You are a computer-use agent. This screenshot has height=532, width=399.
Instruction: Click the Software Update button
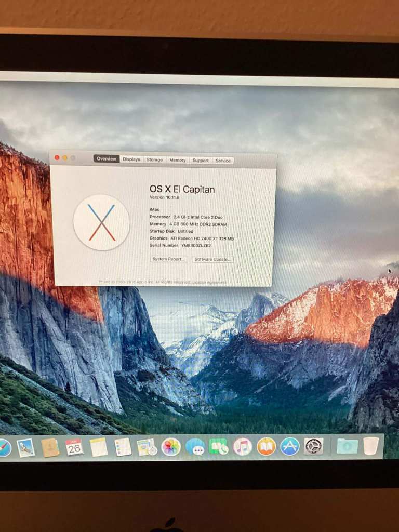[212, 259]
